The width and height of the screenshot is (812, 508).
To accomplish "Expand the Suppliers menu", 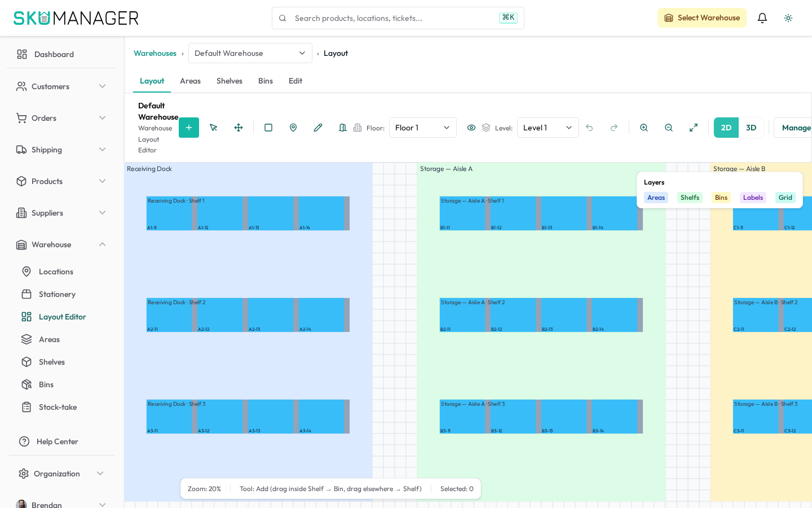I will point(61,213).
